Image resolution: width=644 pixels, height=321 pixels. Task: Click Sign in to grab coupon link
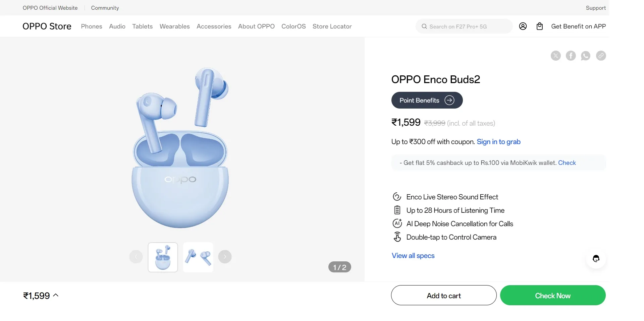[498, 142]
